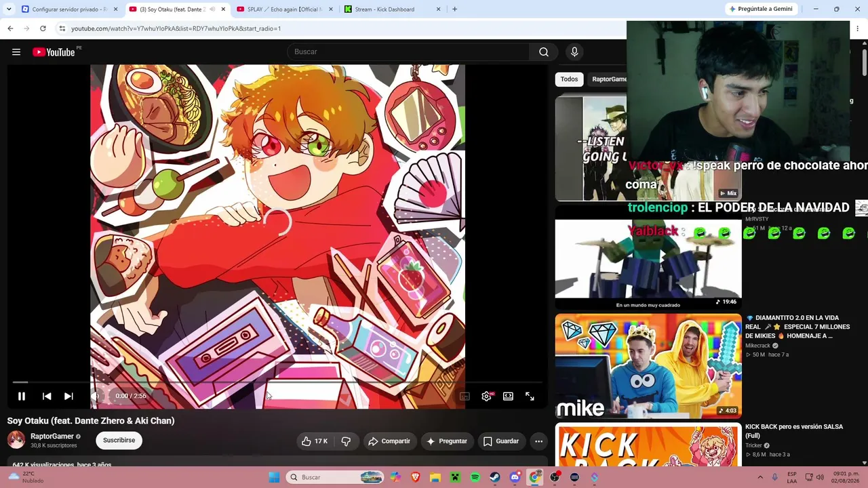The width and height of the screenshot is (868, 488).
Task: Open more actions three-dot menu
Action: click(x=538, y=441)
